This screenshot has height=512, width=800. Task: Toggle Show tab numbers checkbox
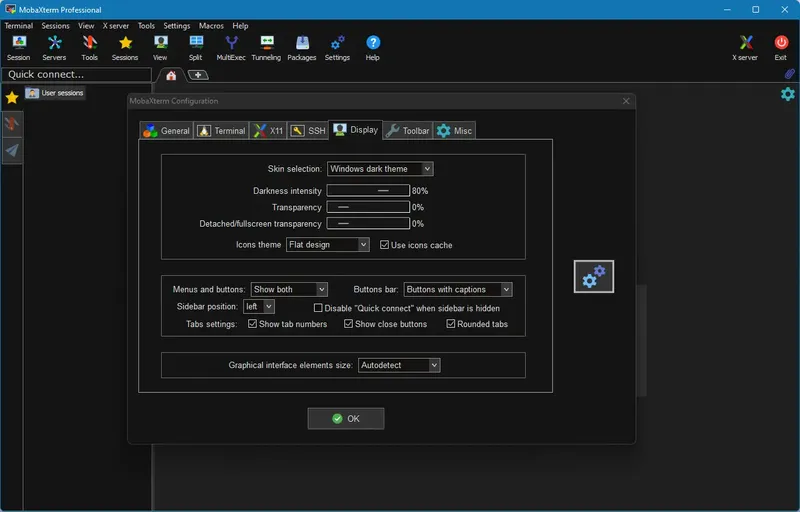coord(252,324)
